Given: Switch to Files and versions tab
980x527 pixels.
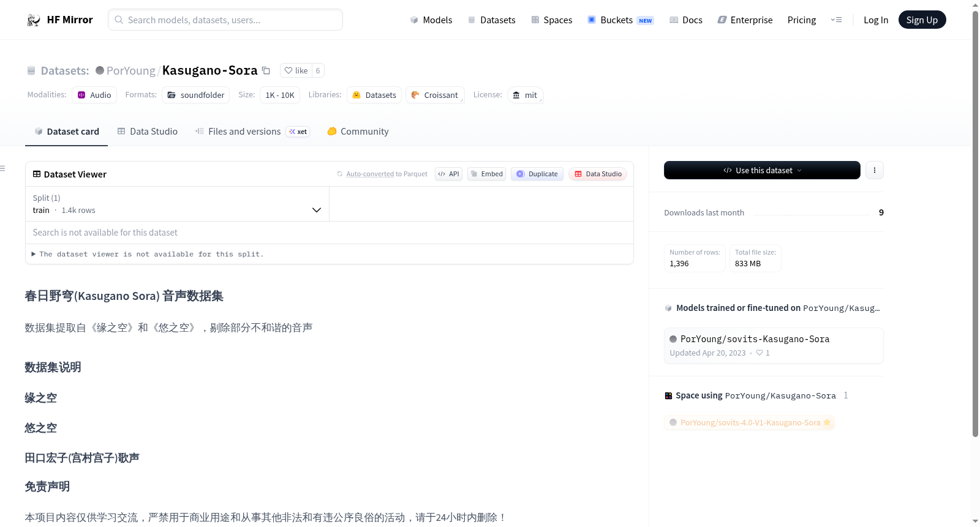Looking at the screenshot, I should (x=252, y=131).
